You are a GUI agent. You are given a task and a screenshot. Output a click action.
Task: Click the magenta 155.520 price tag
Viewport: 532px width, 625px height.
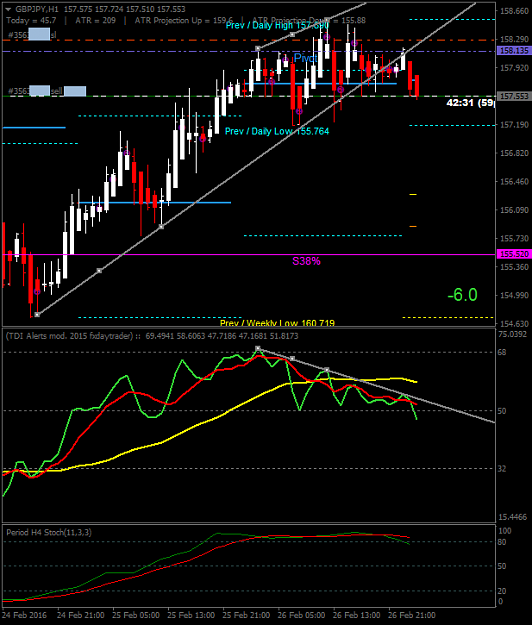(514, 254)
